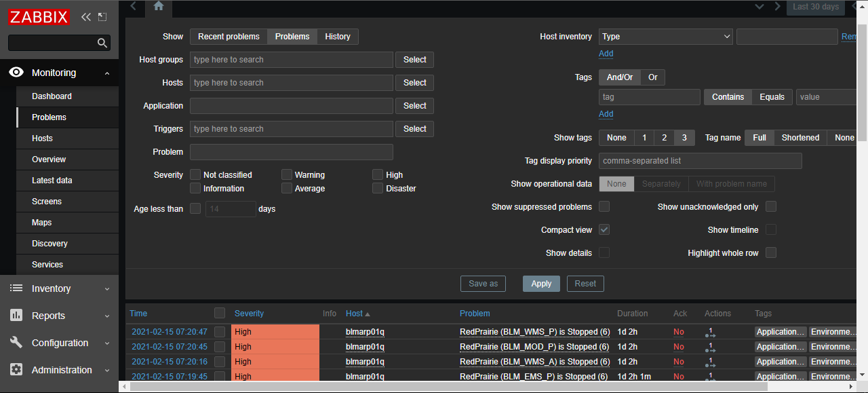This screenshot has width=868, height=393.
Task: Click the actions icon in first problem row
Action: 710,333
